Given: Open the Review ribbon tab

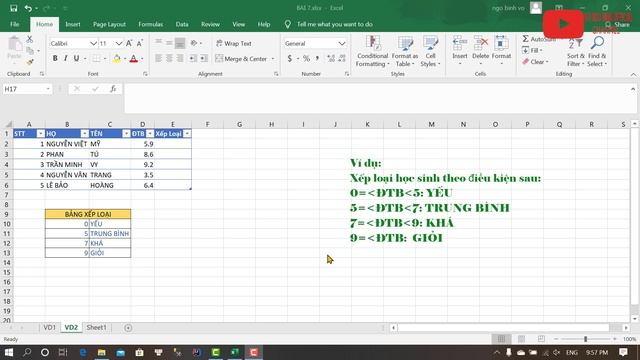Looking at the screenshot, I should (210, 24).
